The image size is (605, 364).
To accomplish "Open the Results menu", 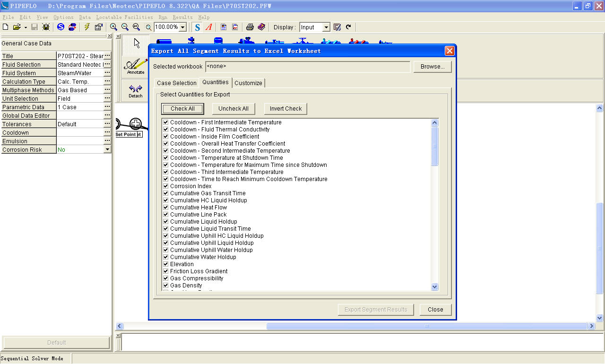I will pos(182,17).
